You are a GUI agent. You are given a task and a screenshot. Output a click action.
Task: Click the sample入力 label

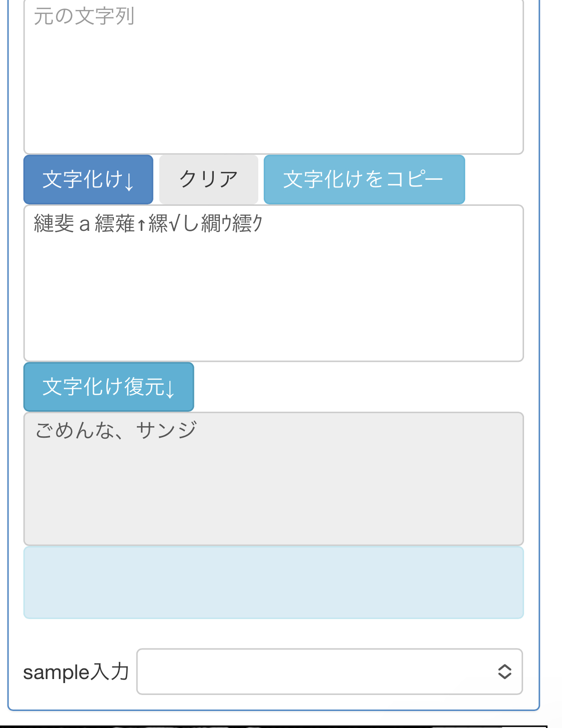click(76, 672)
